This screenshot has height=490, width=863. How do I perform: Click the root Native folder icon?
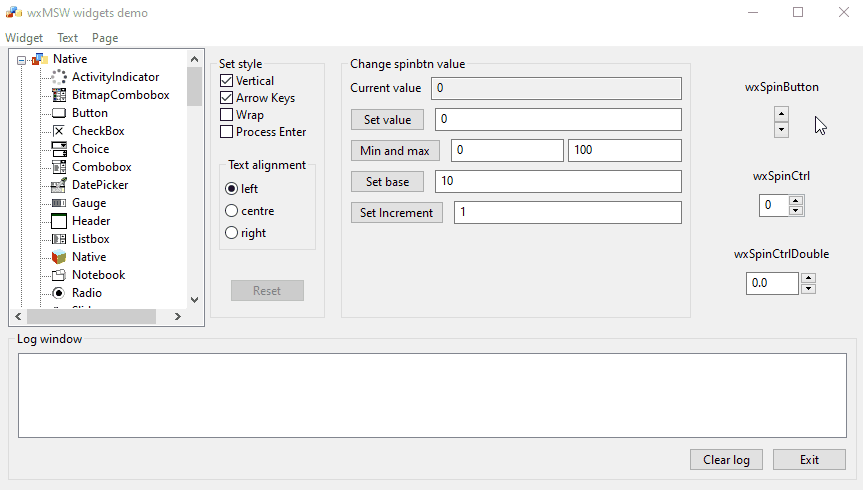(x=40, y=59)
